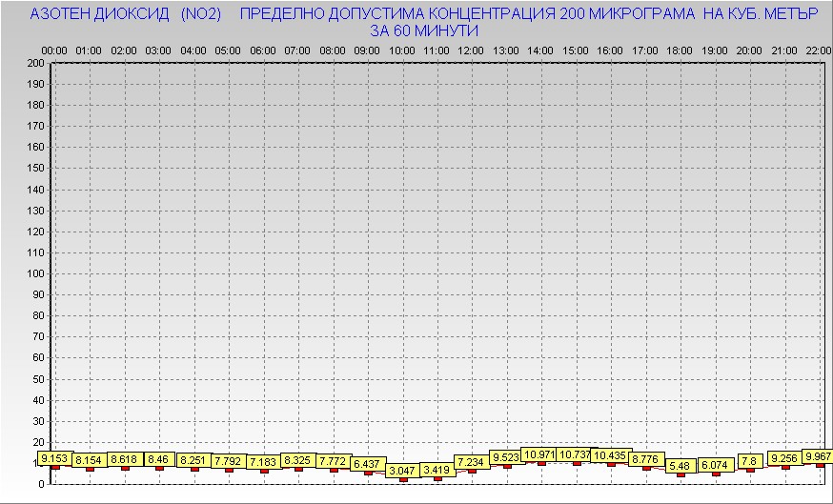Click the 00:00 time axis label

(55, 50)
